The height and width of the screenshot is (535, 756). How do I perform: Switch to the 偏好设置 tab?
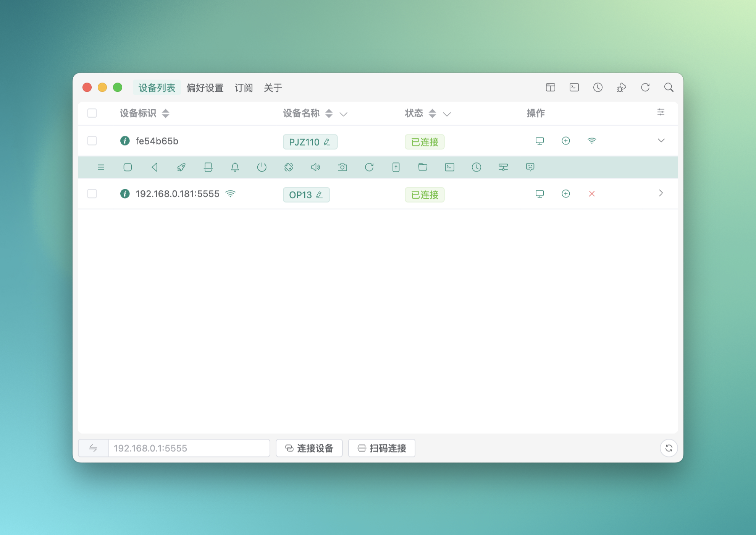coord(205,88)
